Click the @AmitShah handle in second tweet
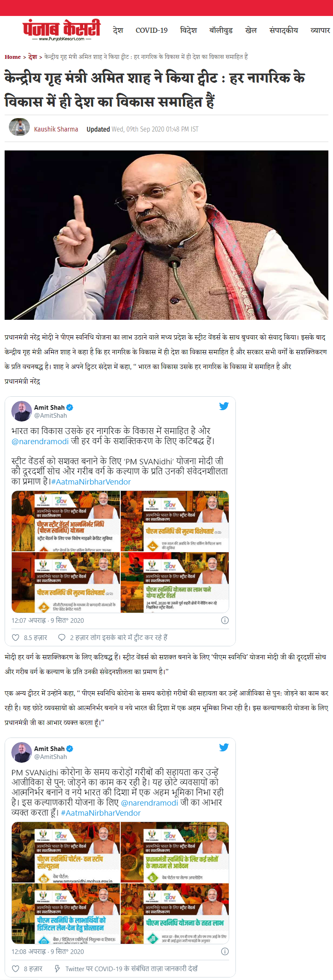 50,756
